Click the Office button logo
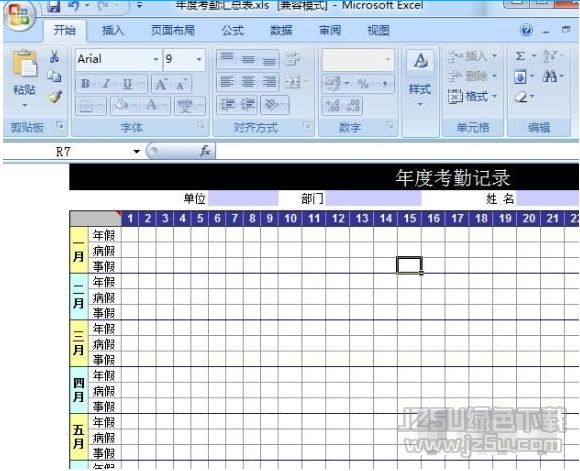This screenshot has height=471, width=580. point(19,15)
